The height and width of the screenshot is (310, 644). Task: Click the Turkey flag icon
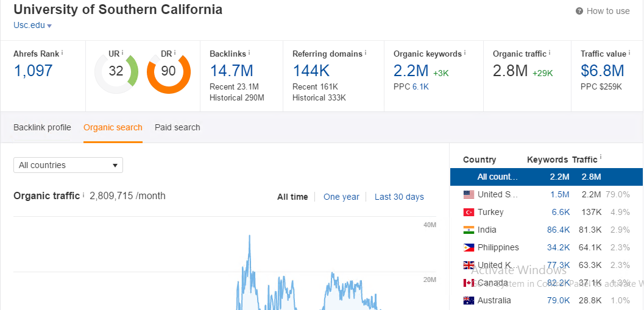pos(469,212)
